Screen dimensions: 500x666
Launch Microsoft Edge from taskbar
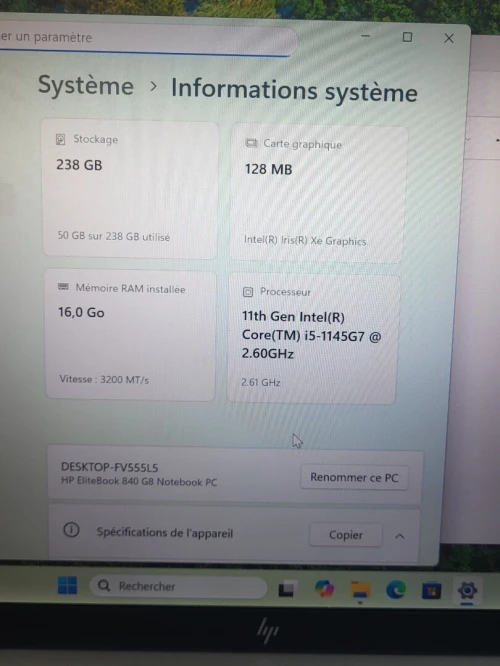tap(395, 590)
